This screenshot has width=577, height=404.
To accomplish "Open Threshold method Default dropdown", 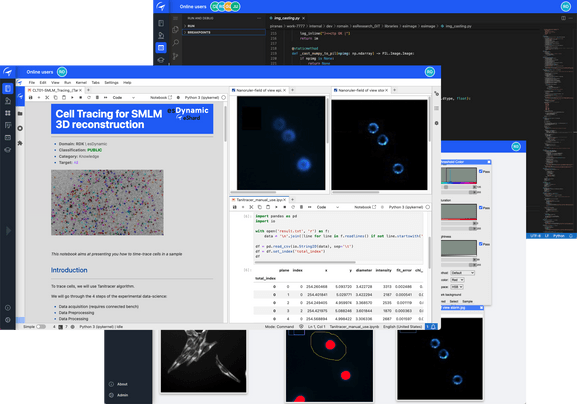I will click(x=462, y=273).
